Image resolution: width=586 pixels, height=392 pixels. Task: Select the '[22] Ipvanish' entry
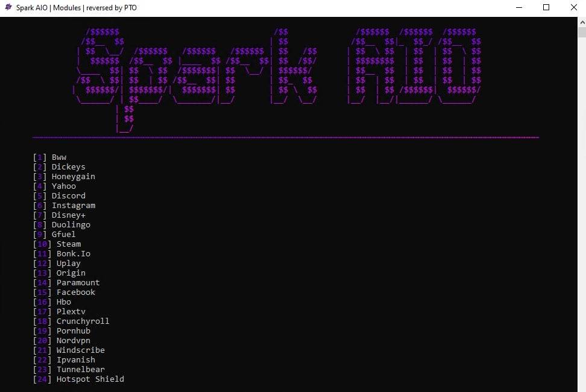pos(64,360)
